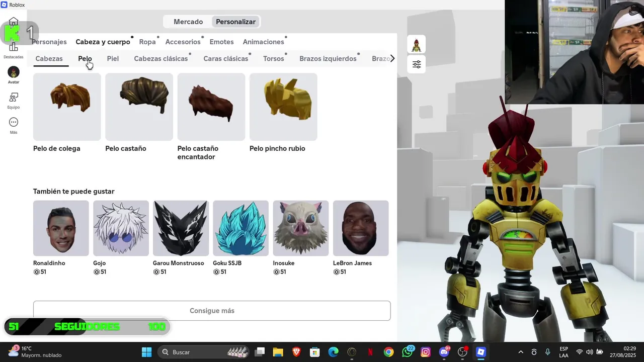The image size is (644, 362).
Task: Equip the Pelo pincho rubio item
Action: click(283, 107)
